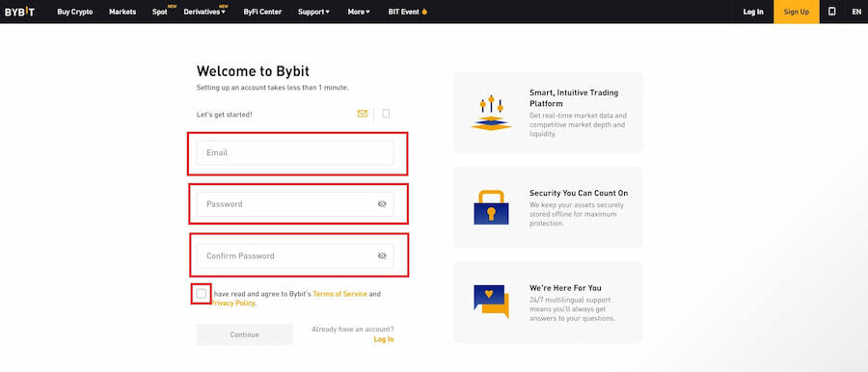Viewport: 868px width, 372px height.
Task: Click the Continue button
Action: 245,334
